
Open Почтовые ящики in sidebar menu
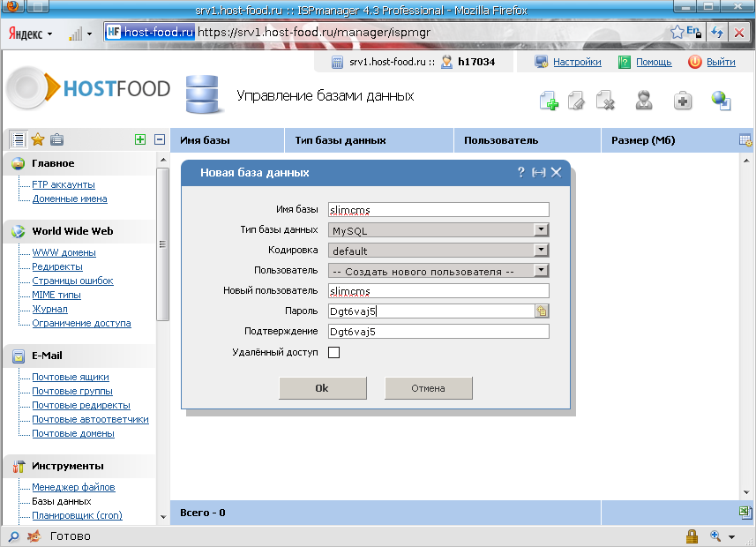coord(71,377)
